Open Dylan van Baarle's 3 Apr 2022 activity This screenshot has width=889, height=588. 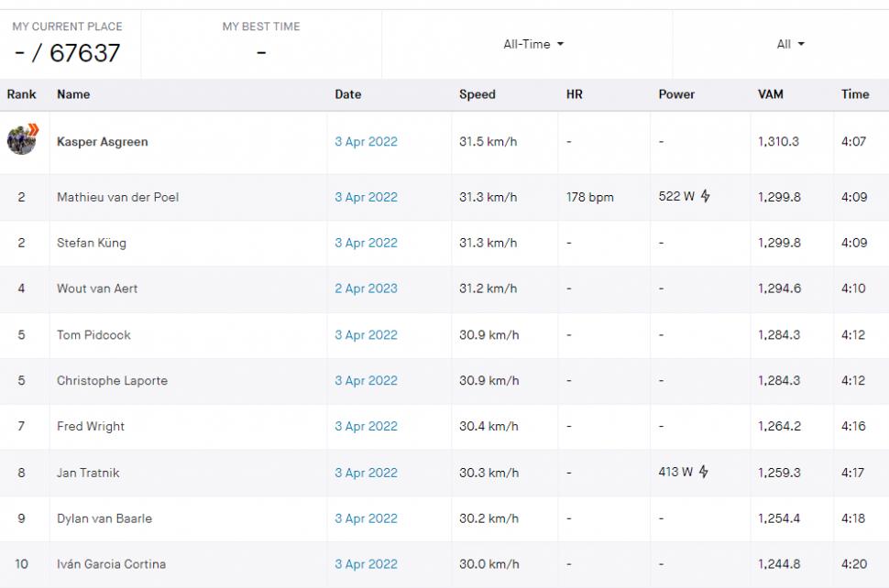pos(366,518)
